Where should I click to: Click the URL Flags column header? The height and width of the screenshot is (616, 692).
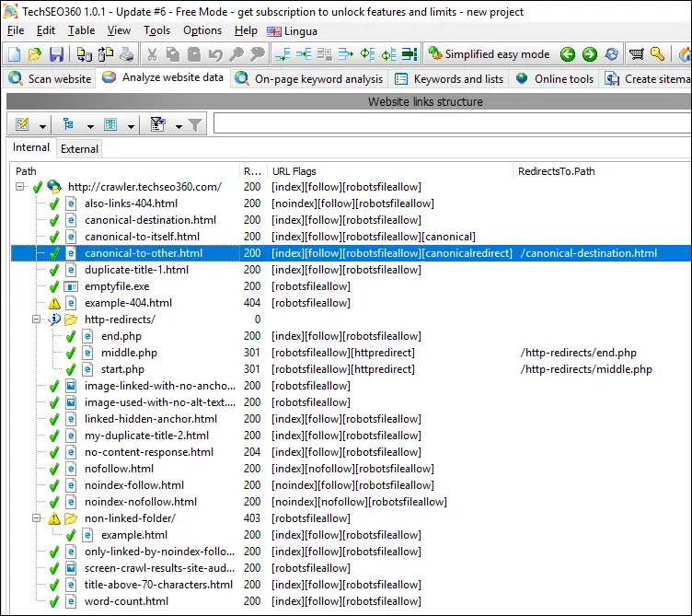click(x=294, y=170)
